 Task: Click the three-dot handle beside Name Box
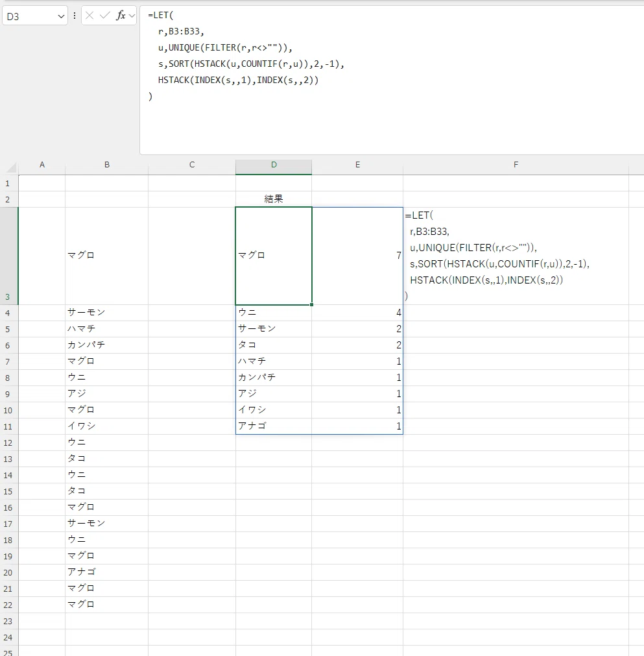pos(75,16)
